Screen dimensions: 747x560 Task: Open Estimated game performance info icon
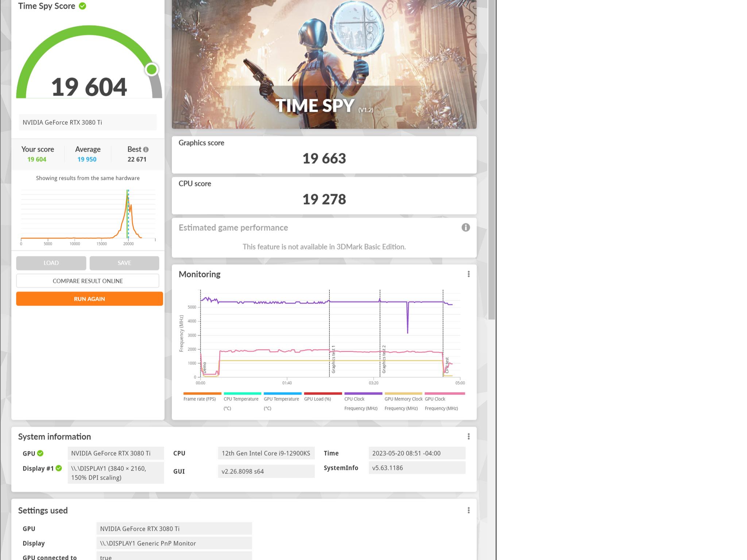[x=466, y=227]
